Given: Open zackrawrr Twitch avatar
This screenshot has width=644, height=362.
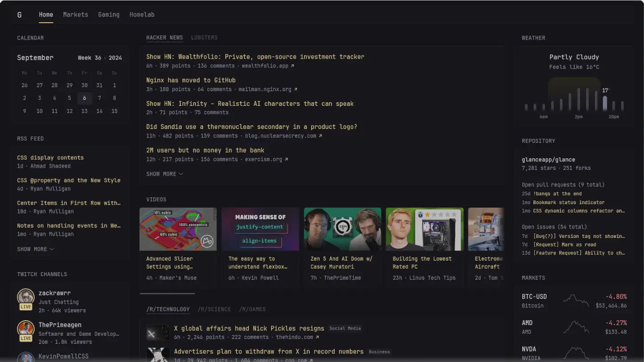Looking at the screenshot, I should [26, 297].
